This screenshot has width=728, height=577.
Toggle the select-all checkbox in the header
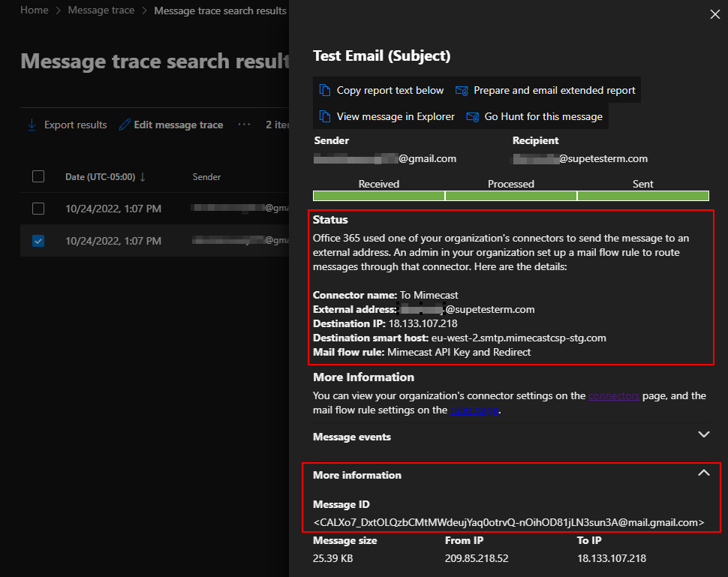click(38, 176)
